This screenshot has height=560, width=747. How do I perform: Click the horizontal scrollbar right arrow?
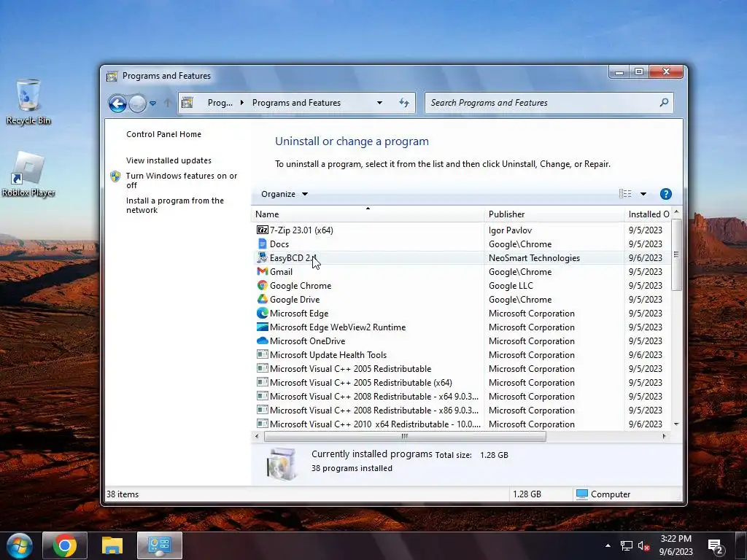tap(664, 436)
